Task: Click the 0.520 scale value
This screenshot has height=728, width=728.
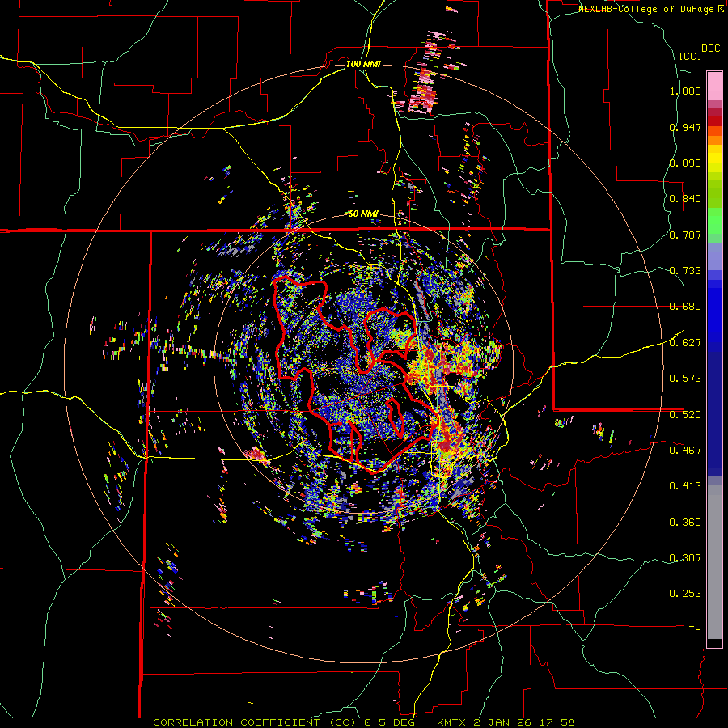Action: [x=685, y=415]
